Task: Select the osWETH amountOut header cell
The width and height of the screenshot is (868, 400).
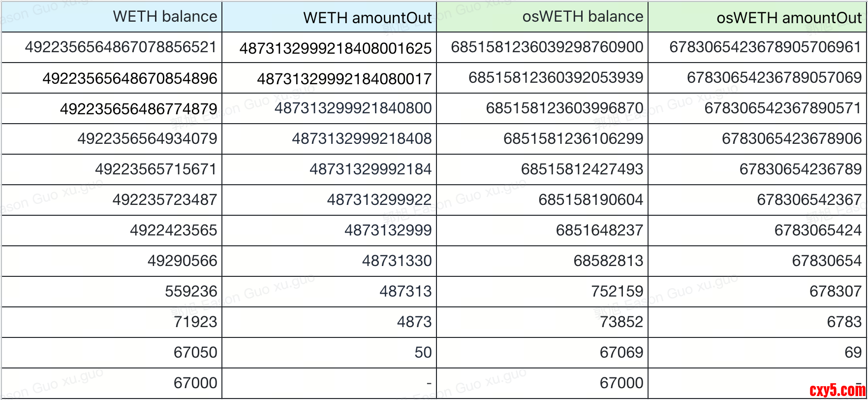Action: click(789, 18)
